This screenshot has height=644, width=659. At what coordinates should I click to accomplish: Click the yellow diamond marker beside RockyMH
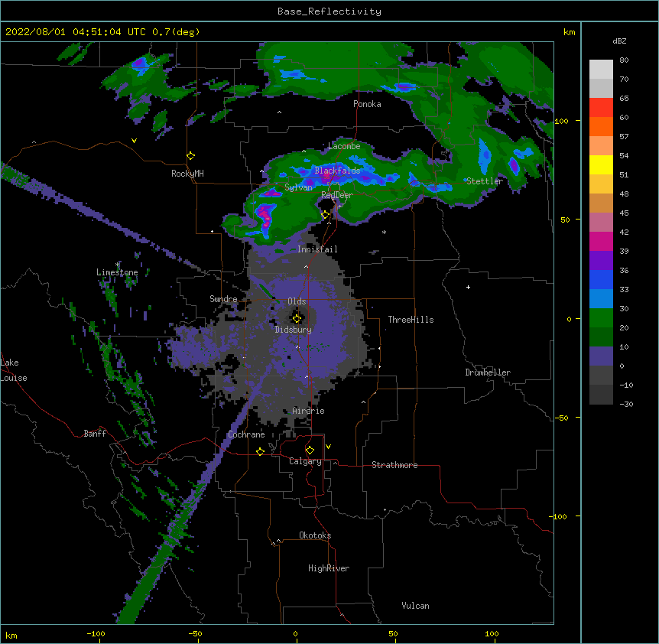click(191, 156)
